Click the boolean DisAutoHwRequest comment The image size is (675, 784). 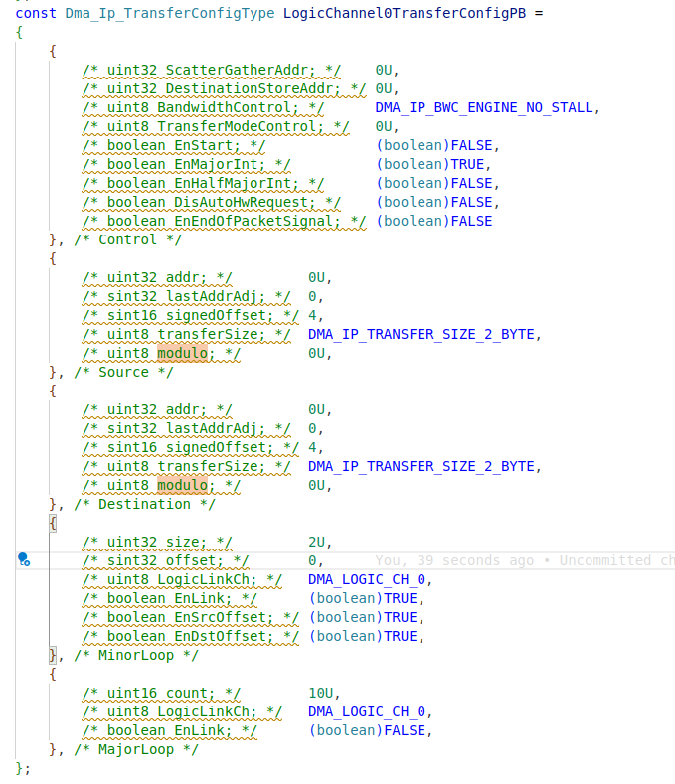212,203
